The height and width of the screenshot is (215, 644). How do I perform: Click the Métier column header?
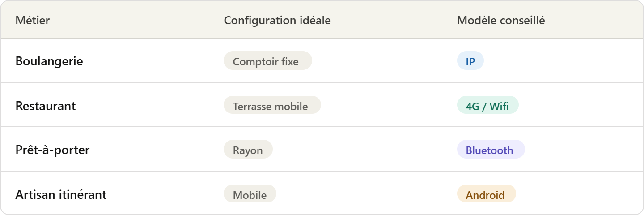coord(33,21)
